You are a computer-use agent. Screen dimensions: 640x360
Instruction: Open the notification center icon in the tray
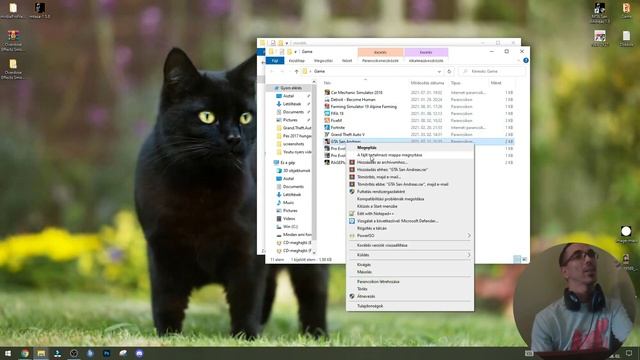coord(629,353)
